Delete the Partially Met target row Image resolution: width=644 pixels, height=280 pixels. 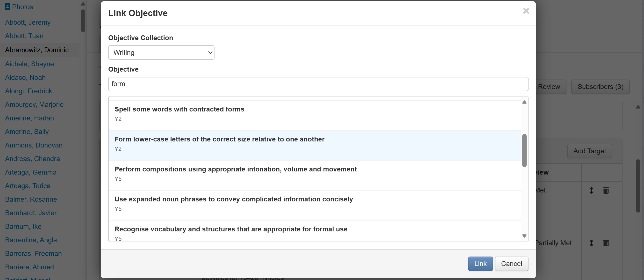click(x=606, y=243)
